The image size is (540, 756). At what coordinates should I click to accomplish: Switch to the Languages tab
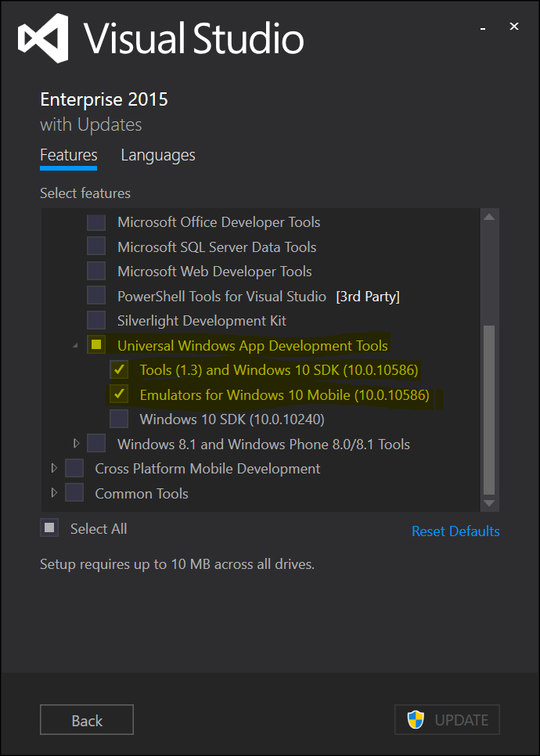(x=158, y=155)
